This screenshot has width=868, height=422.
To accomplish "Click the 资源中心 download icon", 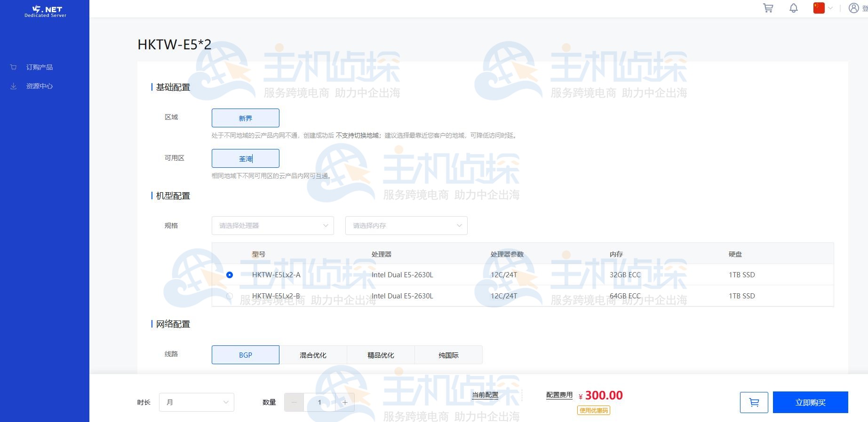I will click(x=14, y=86).
